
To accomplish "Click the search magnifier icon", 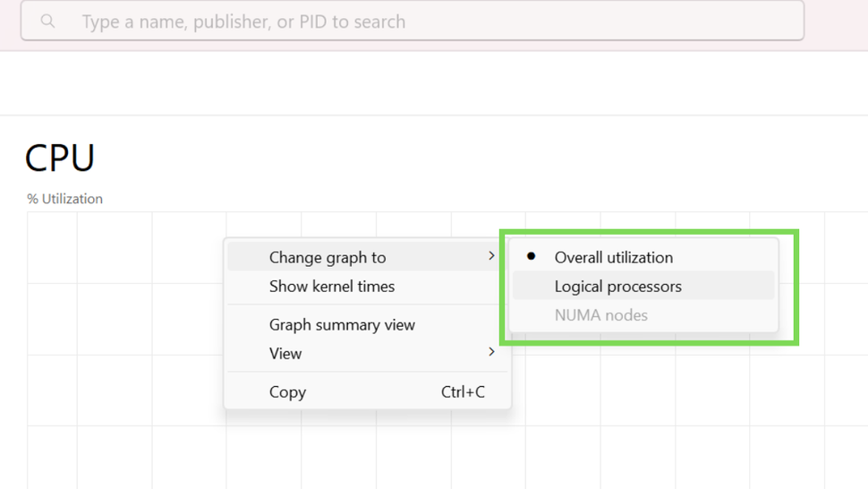I will pos(48,21).
